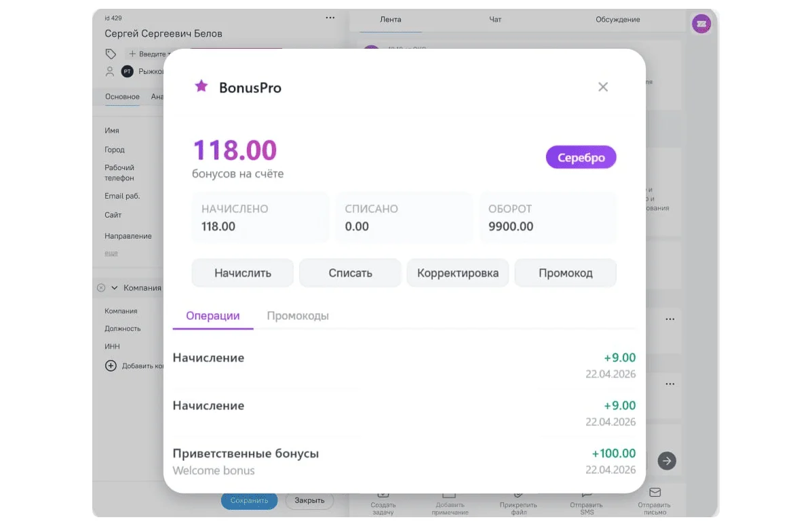Click the PT avatar badge
Image resolution: width=812 pixels, height=524 pixels.
coord(128,71)
